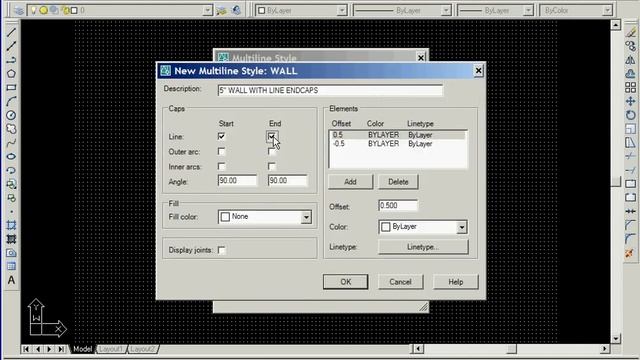Select the Revision Cloud tool
Image resolution: width=640 pixels, height=360 pixels.
pos(11,129)
